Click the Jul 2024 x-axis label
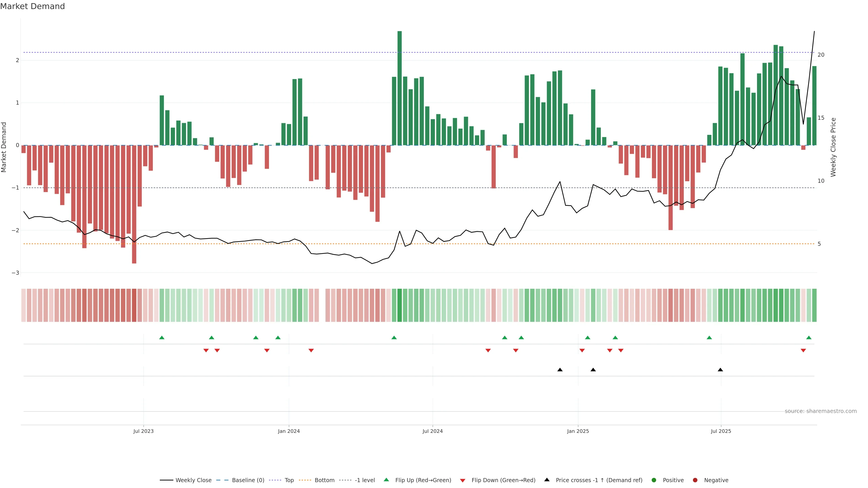This screenshot has width=868, height=488. [x=433, y=431]
